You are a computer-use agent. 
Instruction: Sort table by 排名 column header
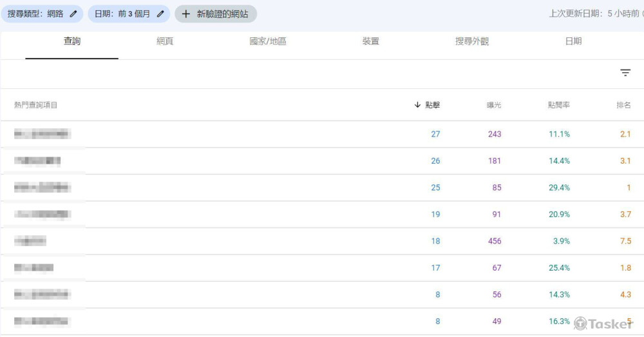(x=623, y=105)
